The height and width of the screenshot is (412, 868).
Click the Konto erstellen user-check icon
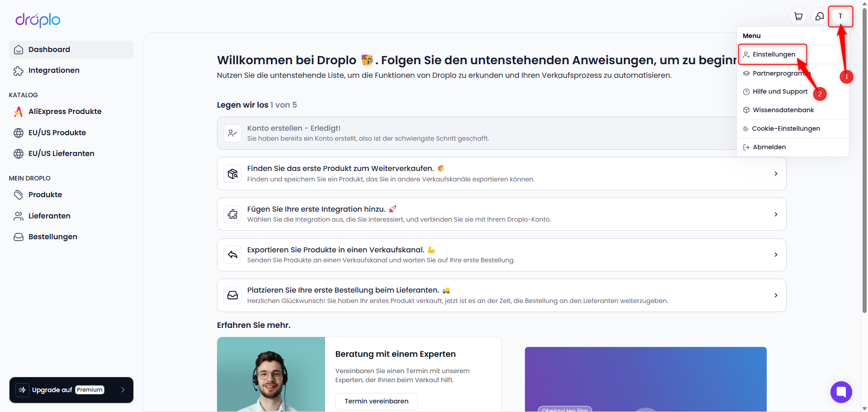pos(232,133)
